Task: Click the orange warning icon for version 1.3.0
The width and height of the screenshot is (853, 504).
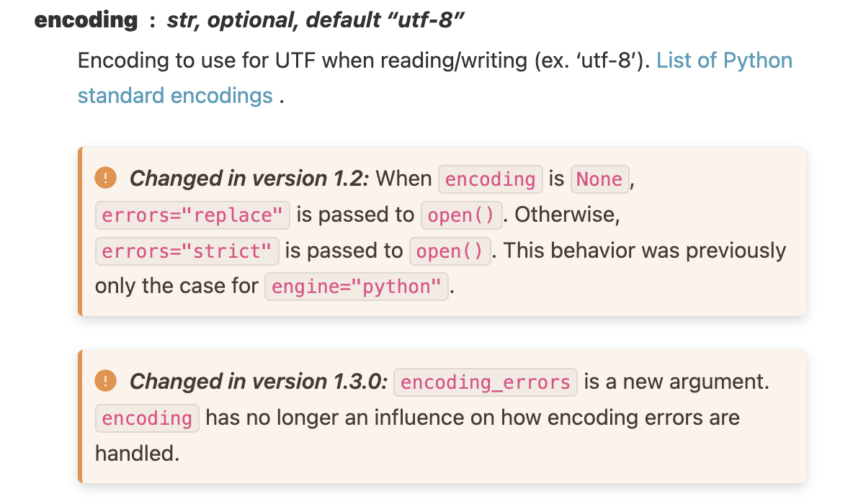Action: [x=105, y=381]
